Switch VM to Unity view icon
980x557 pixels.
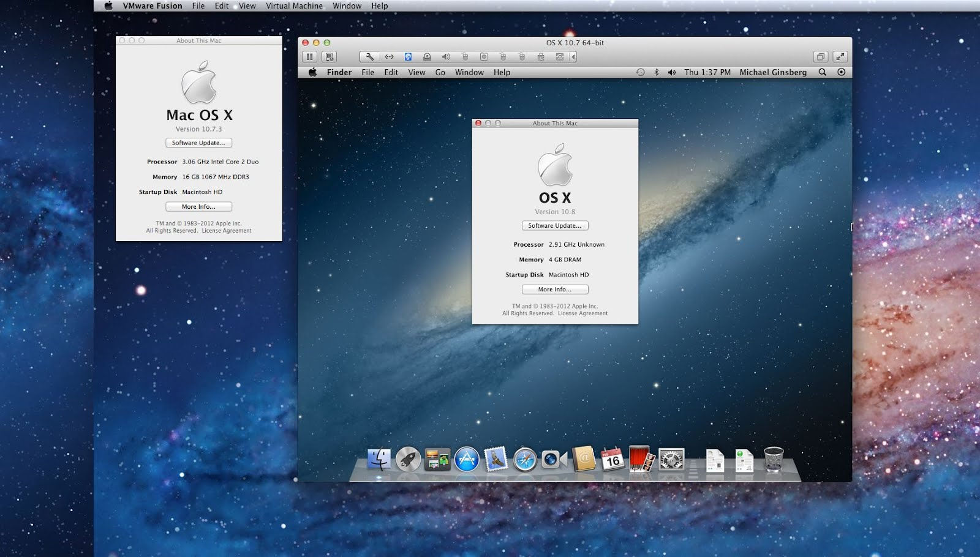tap(821, 57)
